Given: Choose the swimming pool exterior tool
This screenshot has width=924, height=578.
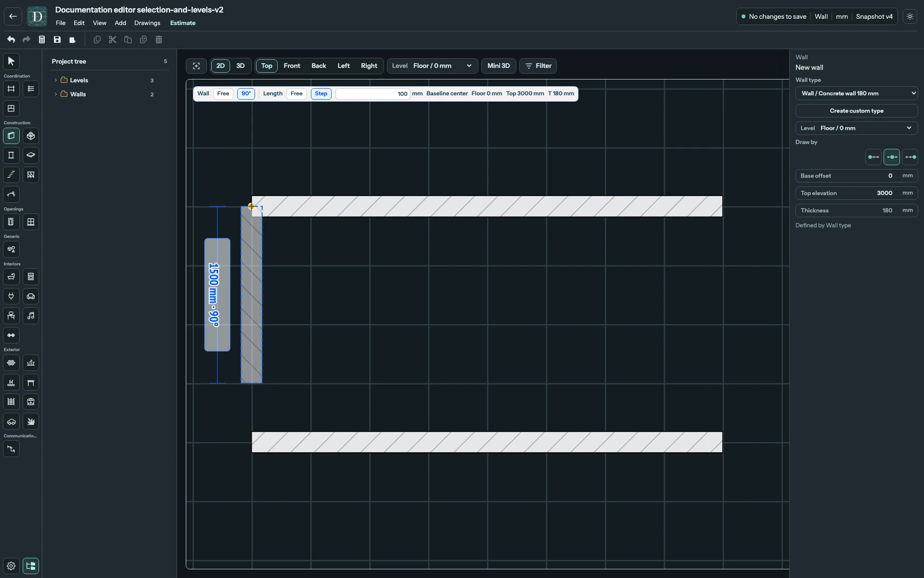Looking at the screenshot, I should coord(11,382).
